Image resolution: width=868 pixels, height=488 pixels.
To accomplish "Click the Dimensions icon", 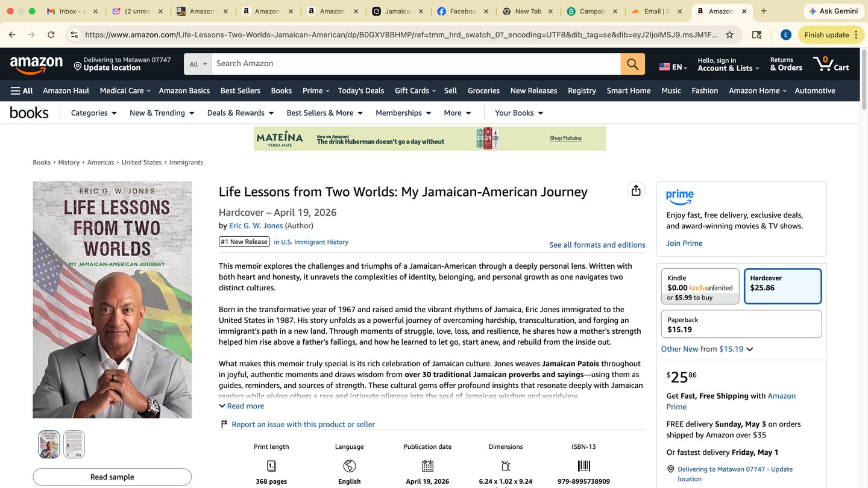I will (x=506, y=466).
